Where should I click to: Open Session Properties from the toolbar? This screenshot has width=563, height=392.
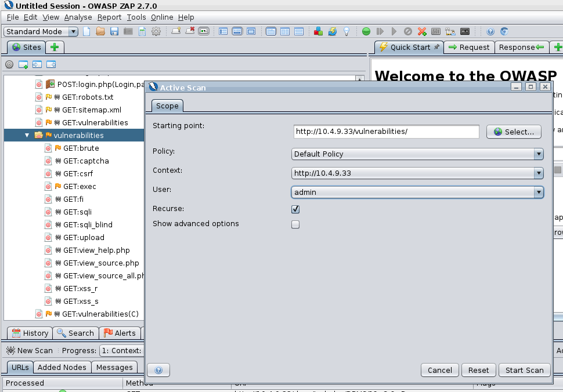[142, 31]
